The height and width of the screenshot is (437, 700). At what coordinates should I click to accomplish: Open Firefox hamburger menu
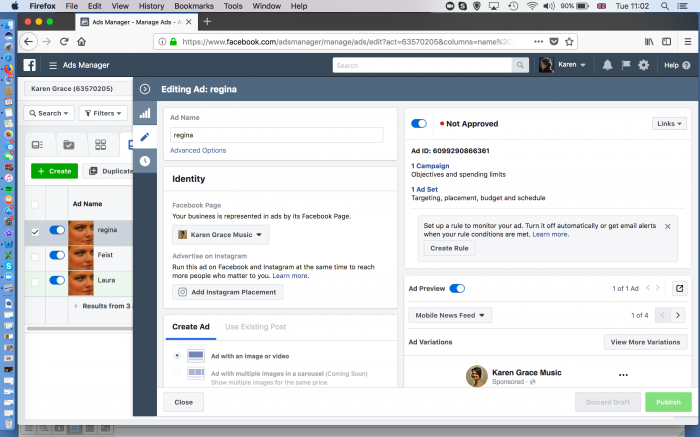[x=688, y=42]
